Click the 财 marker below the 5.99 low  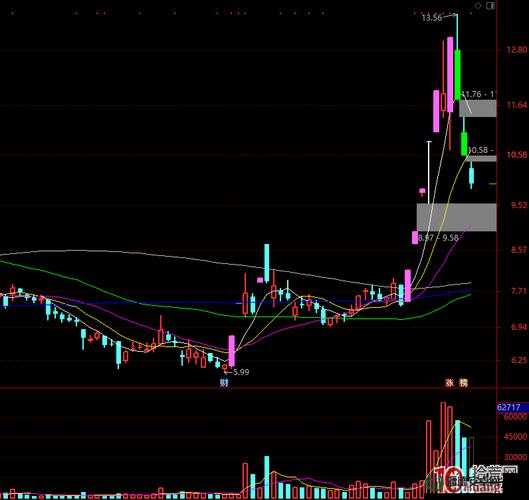224,383
